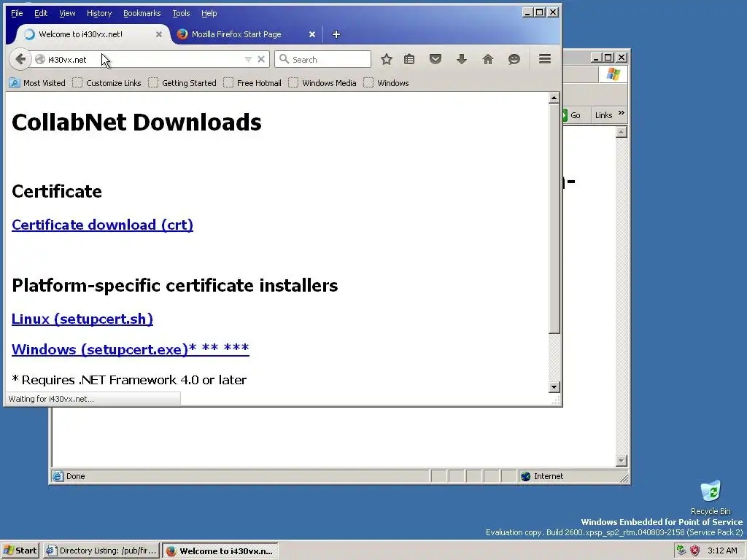Open the Downloads arrow icon
747x560 pixels.
click(462, 59)
